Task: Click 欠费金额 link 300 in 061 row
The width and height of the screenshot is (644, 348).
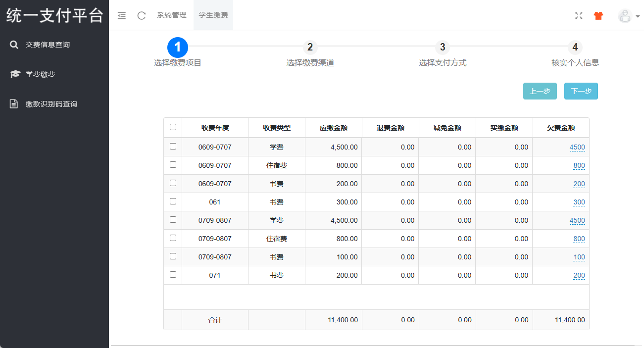Action: coord(579,202)
